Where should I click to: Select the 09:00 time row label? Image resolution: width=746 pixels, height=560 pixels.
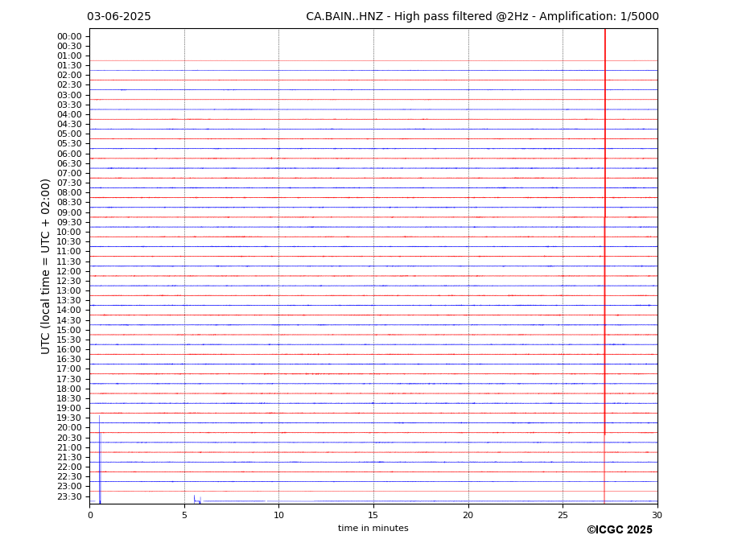[69, 212]
